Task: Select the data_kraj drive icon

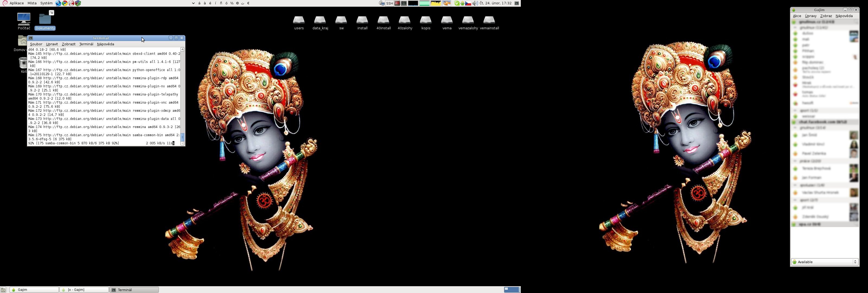Action: pos(320,23)
